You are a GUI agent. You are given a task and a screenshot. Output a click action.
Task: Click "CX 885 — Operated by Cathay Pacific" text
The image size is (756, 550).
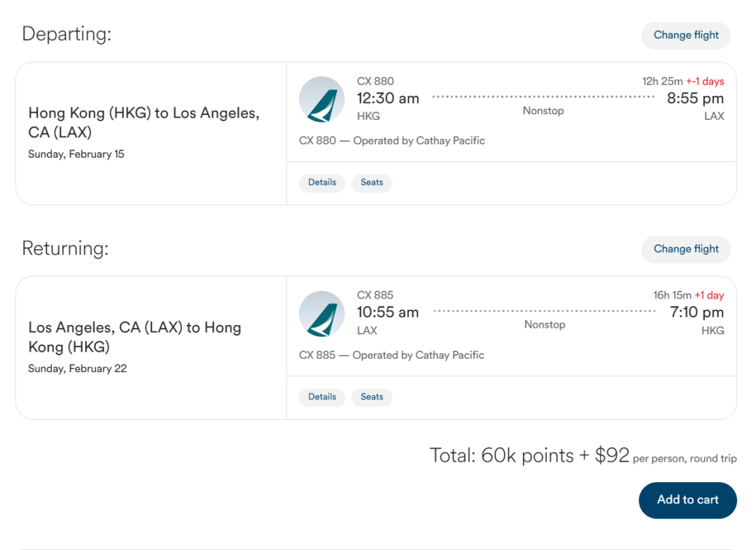[391, 355]
